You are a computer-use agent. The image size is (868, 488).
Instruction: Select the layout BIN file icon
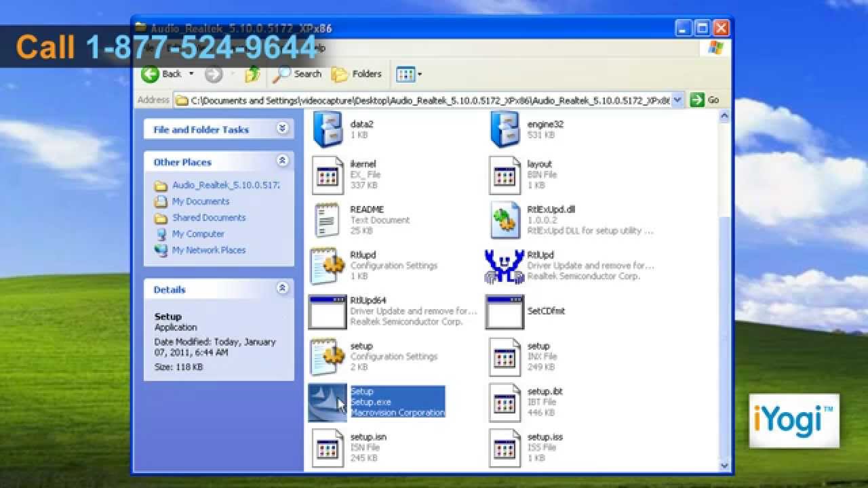tap(505, 175)
